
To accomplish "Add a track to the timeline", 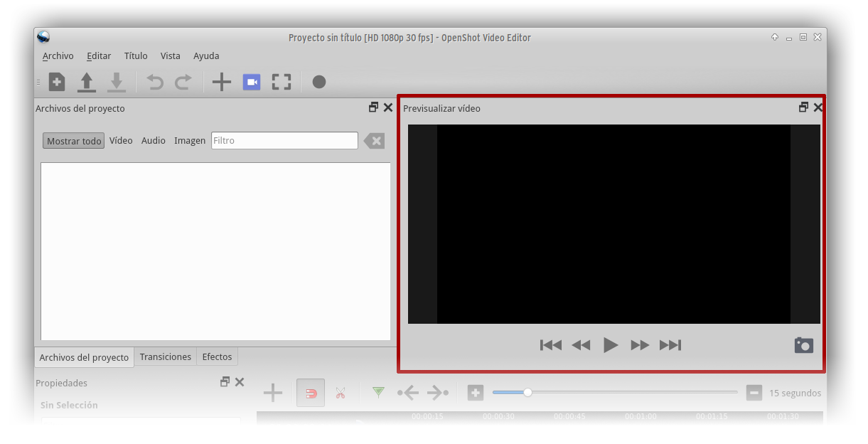I will click(273, 393).
